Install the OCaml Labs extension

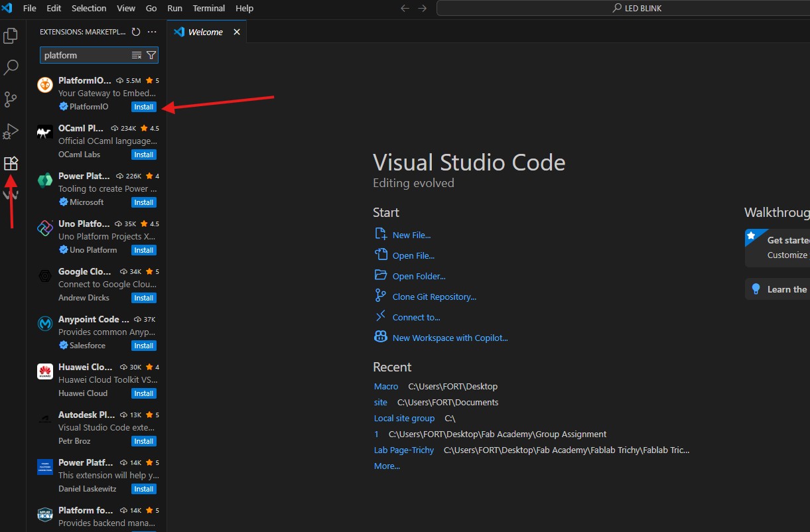pyautogui.click(x=144, y=155)
